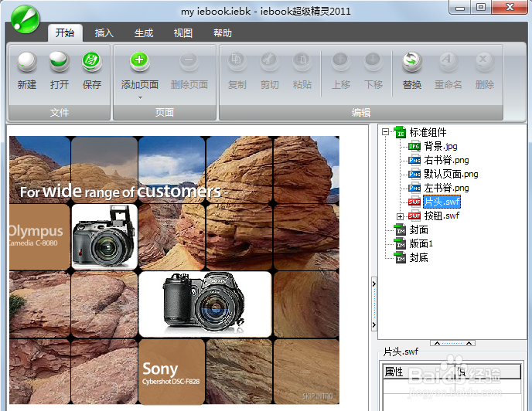Screen dimensions: 532x411
Task: Expand the 添加页面 dropdown arrow
Action: point(140,97)
